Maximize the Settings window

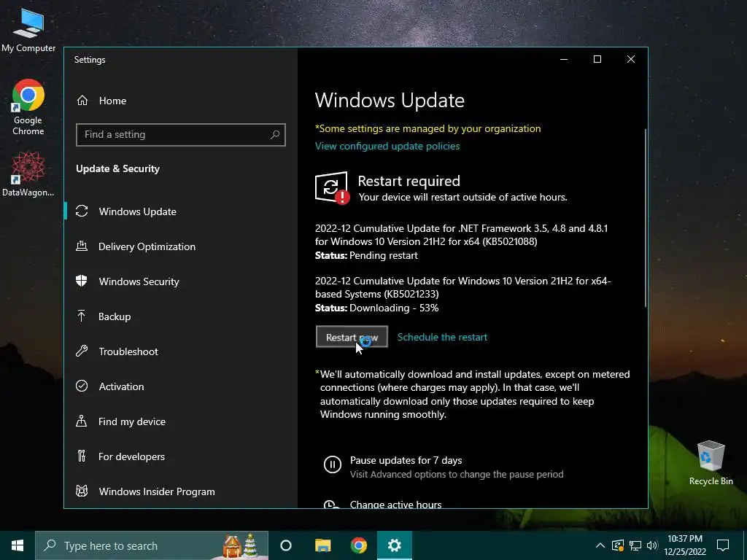597,59
